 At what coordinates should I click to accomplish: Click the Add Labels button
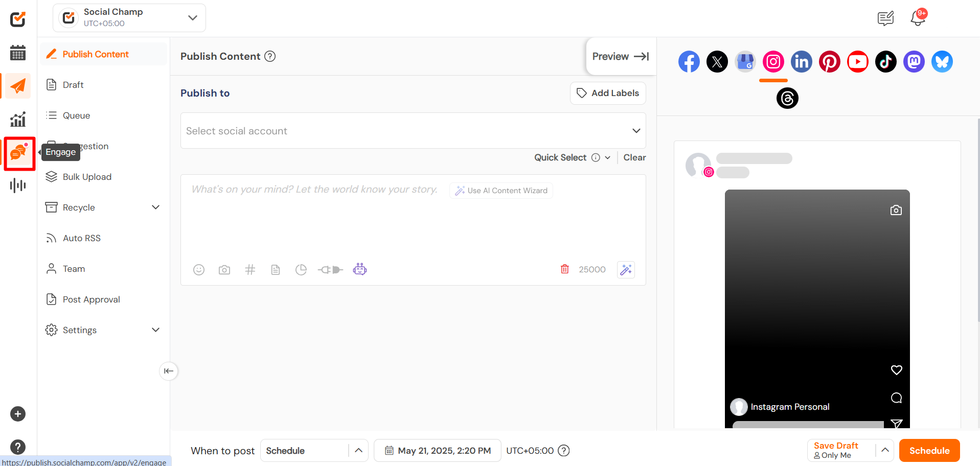(x=608, y=93)
